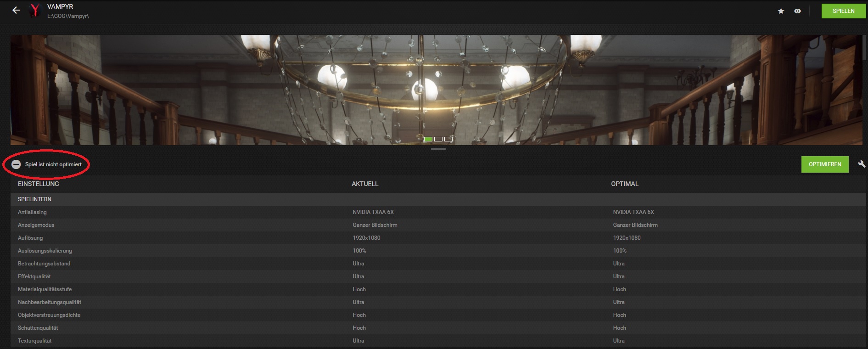Select the Effektqualität setting row
The image size is (868, 349).
tap(438, 276)
